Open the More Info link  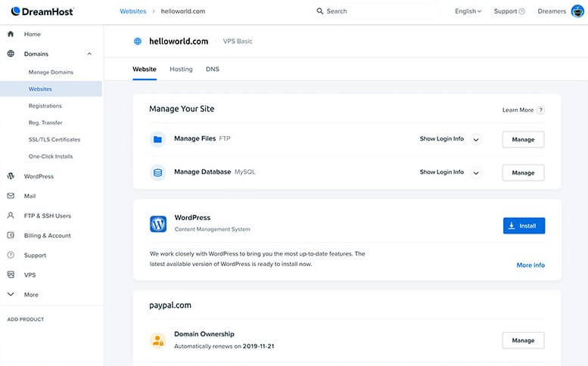coord(530,265)
